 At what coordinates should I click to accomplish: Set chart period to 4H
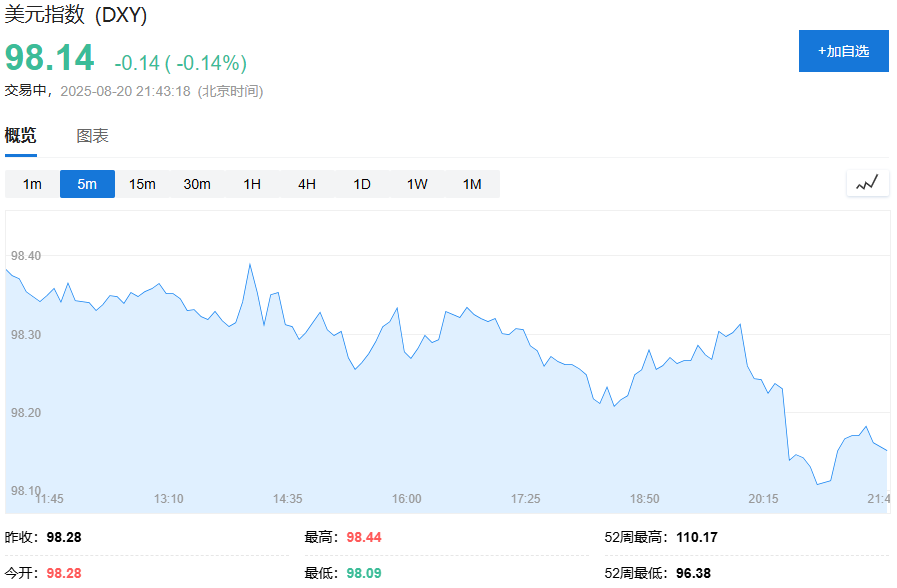point(307,184)
